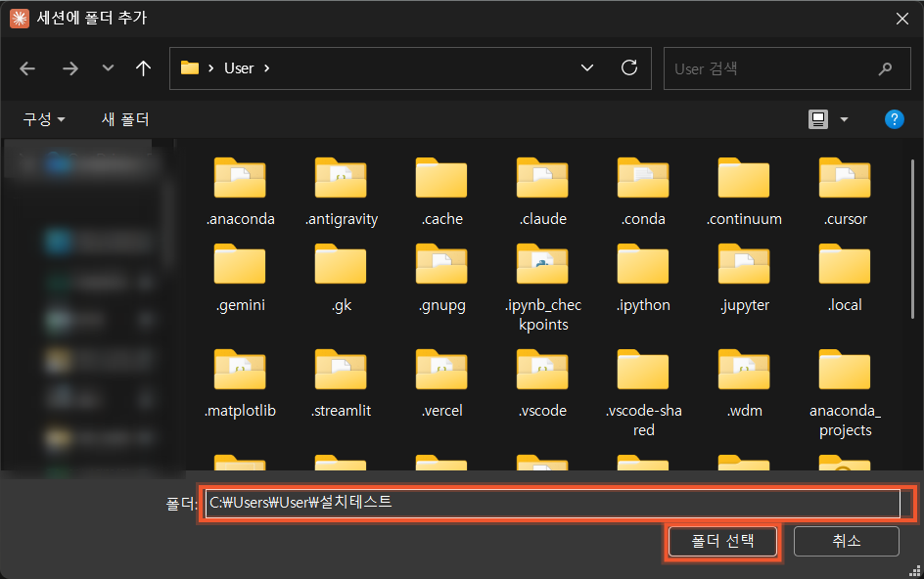This screenshot has height=579, width=924.
Task: Click the folder path input field
Action: (553, 503)
